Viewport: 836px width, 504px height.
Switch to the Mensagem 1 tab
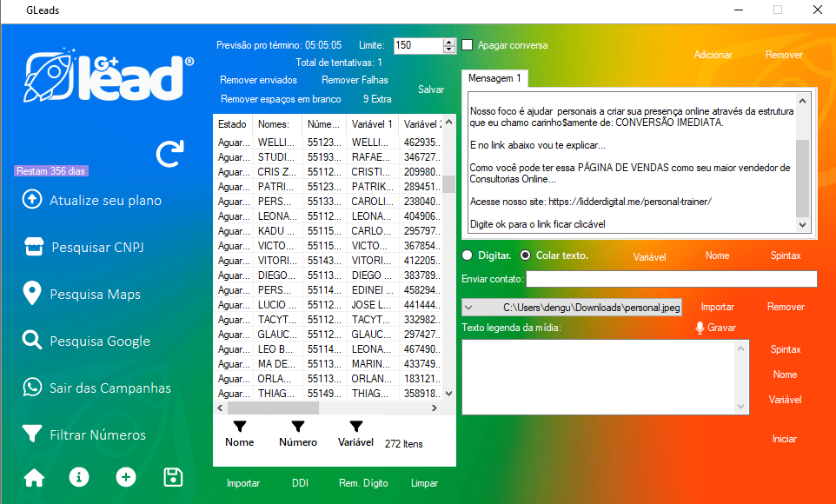(x=494, y=78)
